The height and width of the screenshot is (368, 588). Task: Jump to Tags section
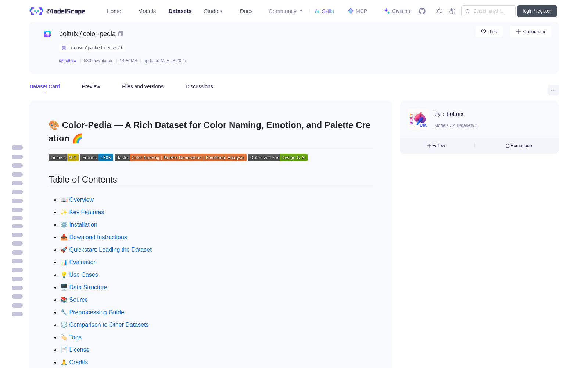(x=75, y=337)
